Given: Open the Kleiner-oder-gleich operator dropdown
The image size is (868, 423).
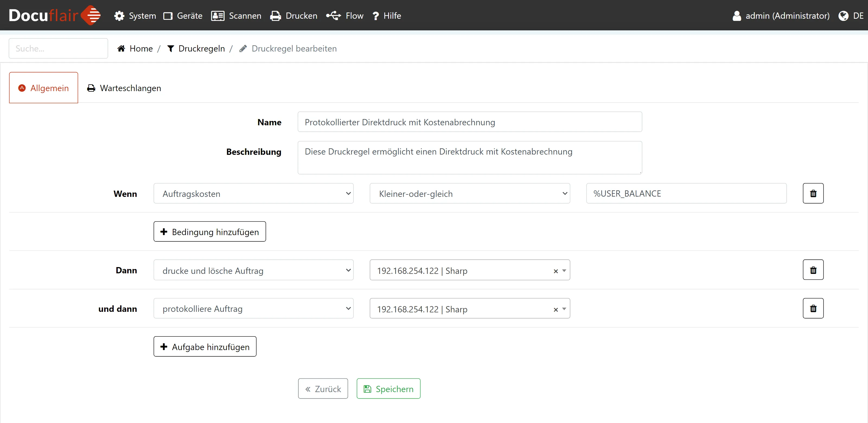Looking at the screenshot, I should click(x=469, y=194).
